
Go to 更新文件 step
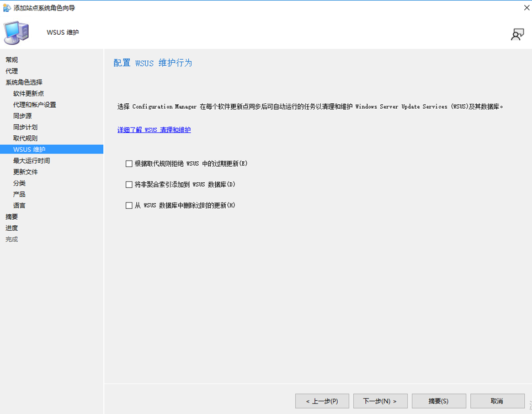(25, 172)
